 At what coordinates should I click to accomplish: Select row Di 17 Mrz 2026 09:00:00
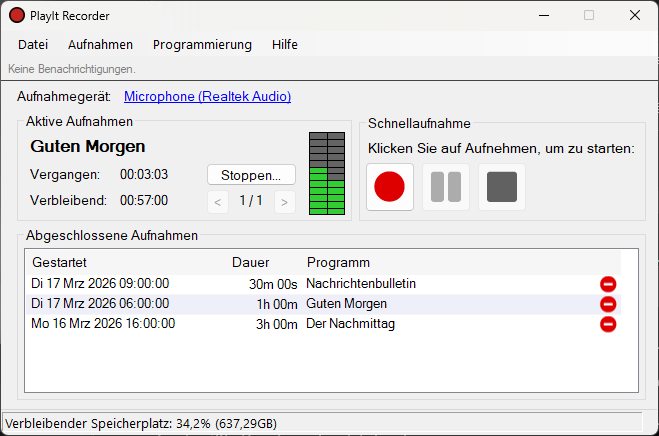[323, 284]
